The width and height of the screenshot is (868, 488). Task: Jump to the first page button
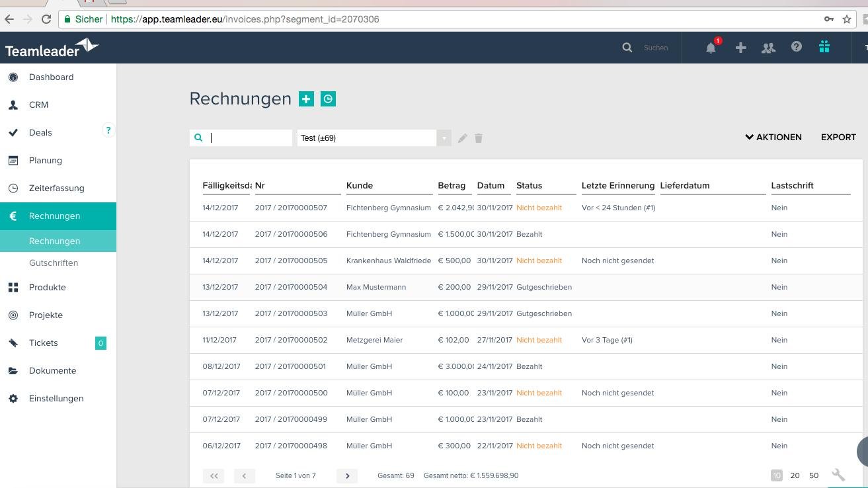pyautogui.click(x=214, y=475)
